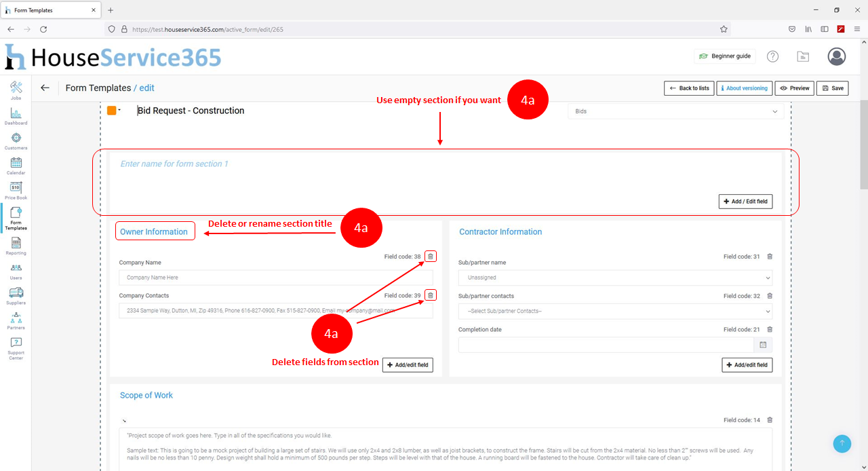Click the About versioning button
Viewport: 868px width, 471px height.
click(744, 88)
